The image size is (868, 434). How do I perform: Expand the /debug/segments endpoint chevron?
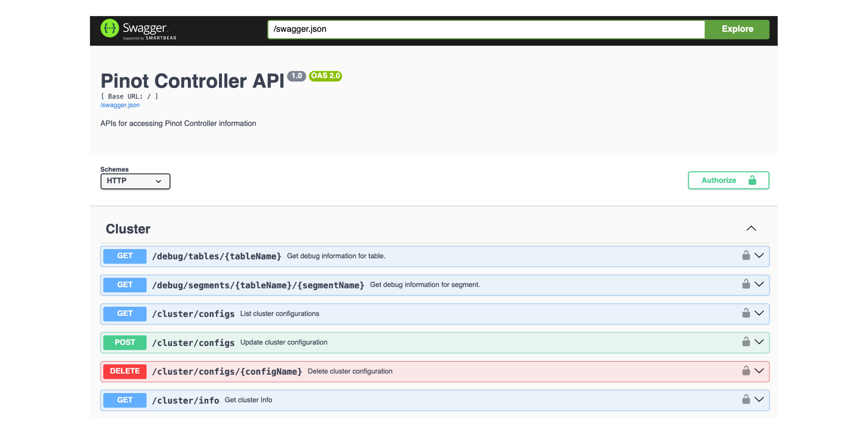click(x=759, y=284)
